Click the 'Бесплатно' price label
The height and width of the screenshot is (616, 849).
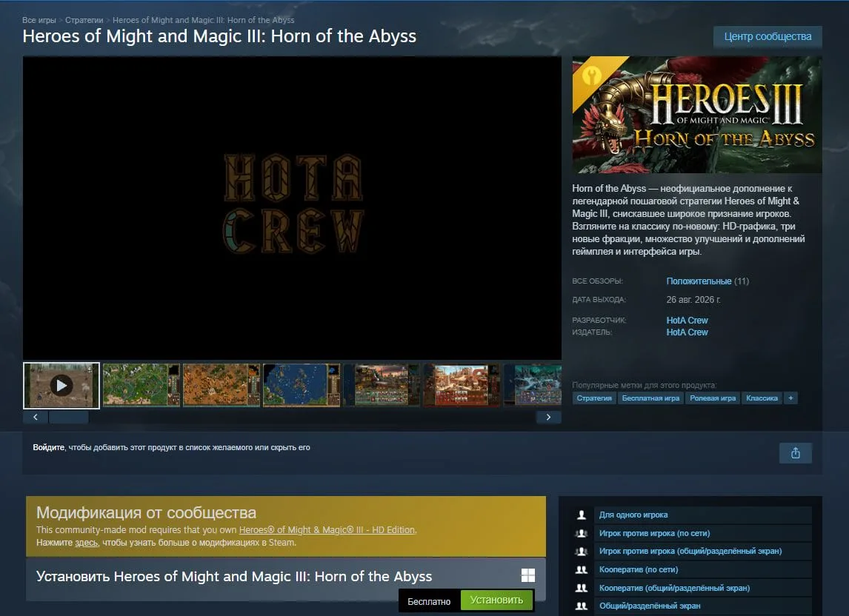pyautogui.click(x=429, y=601)
